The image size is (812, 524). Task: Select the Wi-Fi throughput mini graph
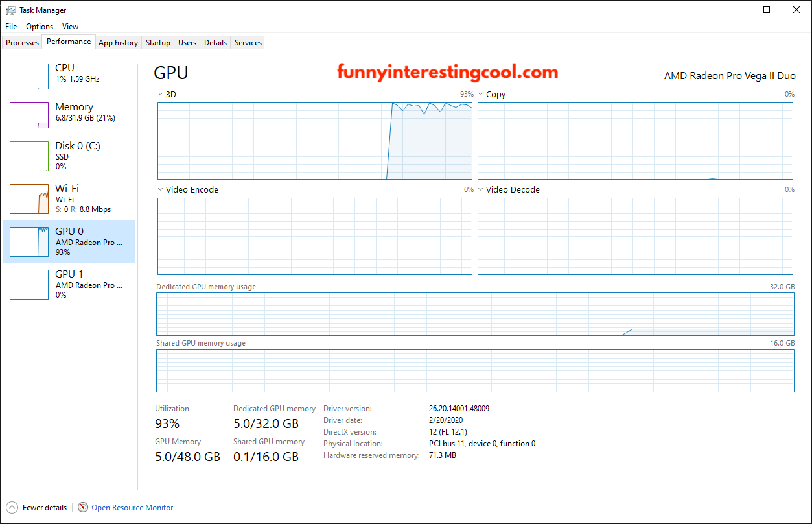(29, 199)
